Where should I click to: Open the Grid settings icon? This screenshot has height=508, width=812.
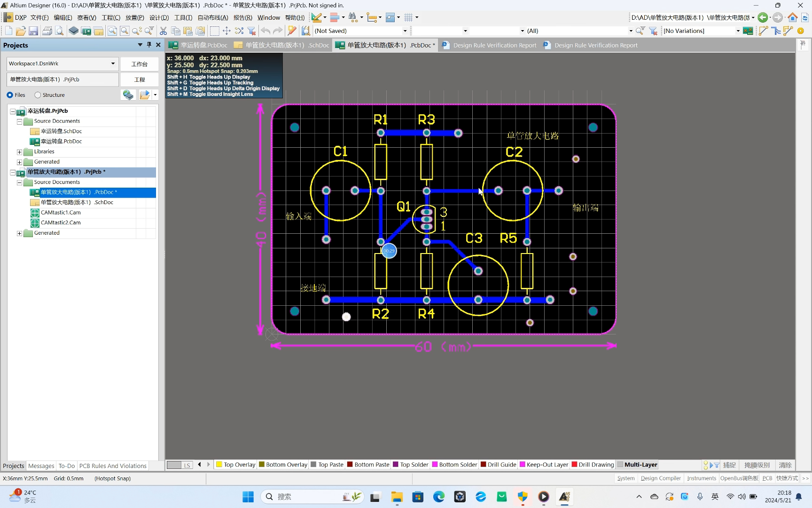click(409, 17)
